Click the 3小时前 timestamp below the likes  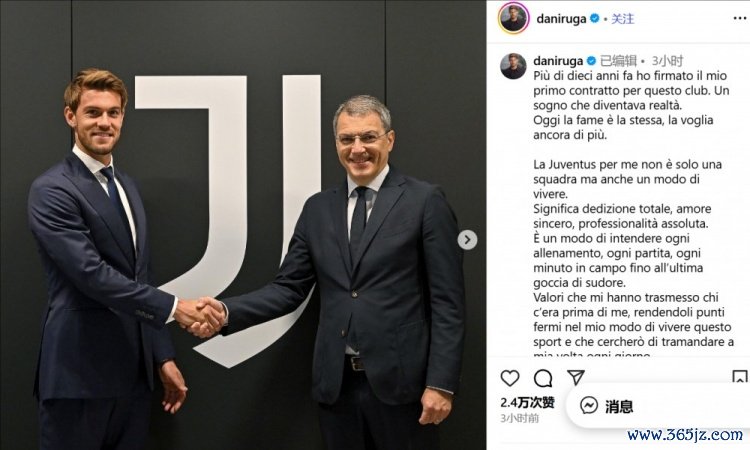click(x=519, y=418)
